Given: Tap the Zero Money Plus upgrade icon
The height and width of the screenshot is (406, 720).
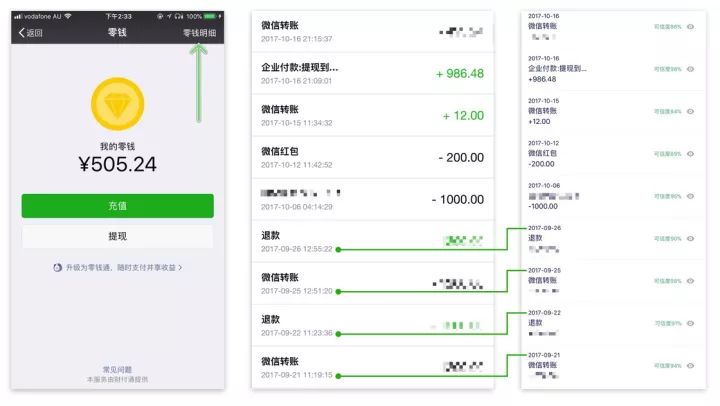Looking at the screenshot, I should [x=58, y=268].
